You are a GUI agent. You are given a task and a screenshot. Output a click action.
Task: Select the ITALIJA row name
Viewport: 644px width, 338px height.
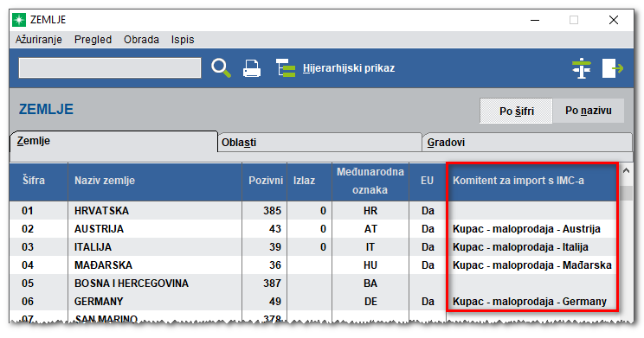pos(93,247)
